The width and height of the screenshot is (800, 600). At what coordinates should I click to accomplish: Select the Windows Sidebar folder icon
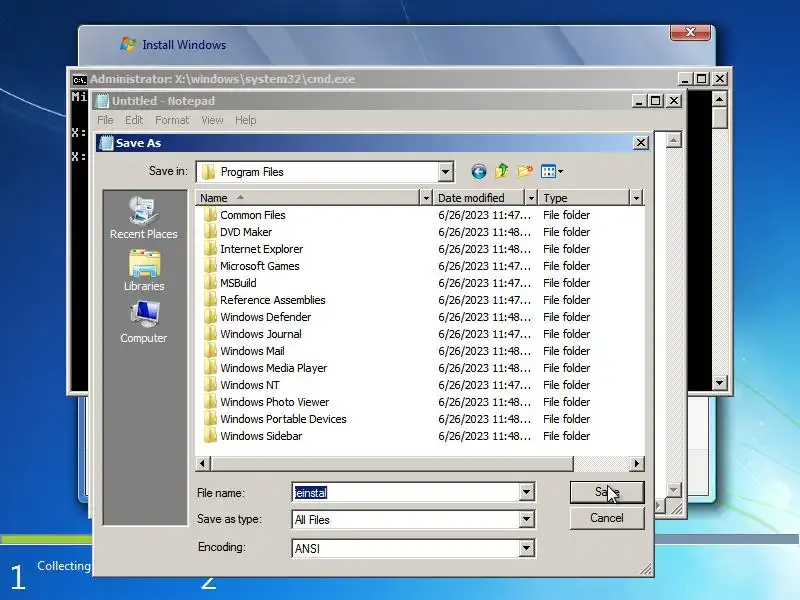(x=209, y=436)
